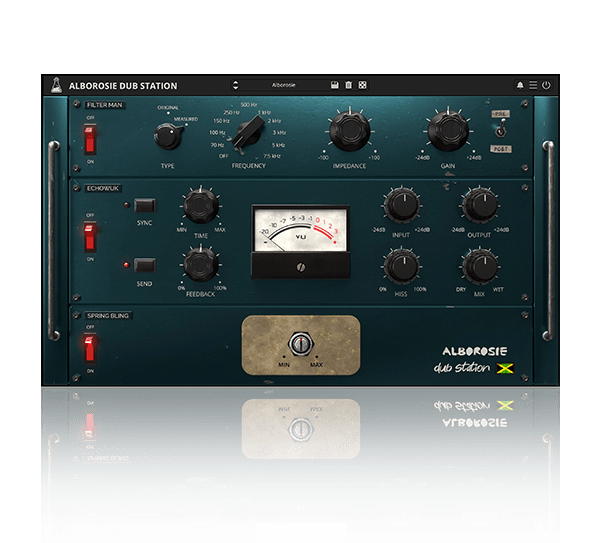Click the 500 Hz frequency label

click(249, 105)
